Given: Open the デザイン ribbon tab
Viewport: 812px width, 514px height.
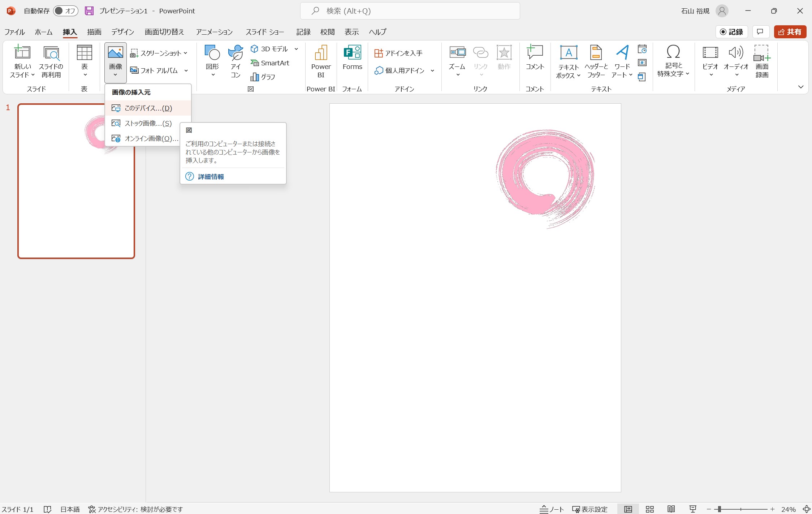Looking at the screenshot, I should 122,32.
